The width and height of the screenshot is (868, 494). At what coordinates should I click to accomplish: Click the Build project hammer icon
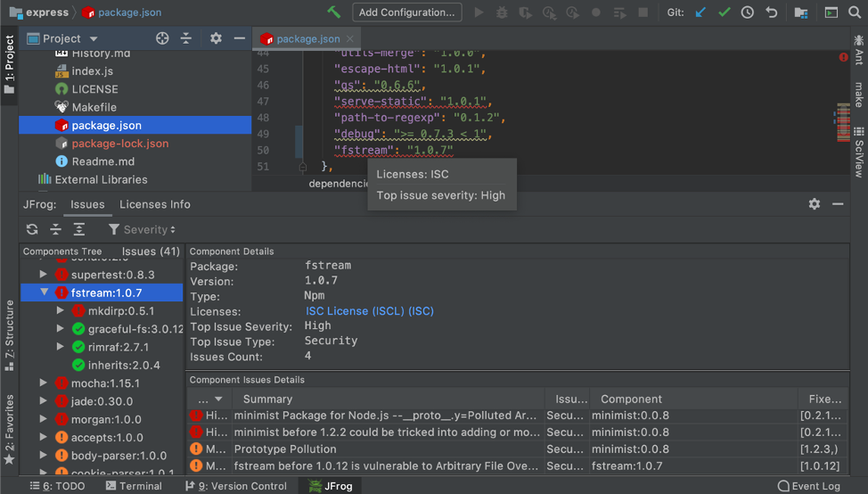click(x=334, y=12)
